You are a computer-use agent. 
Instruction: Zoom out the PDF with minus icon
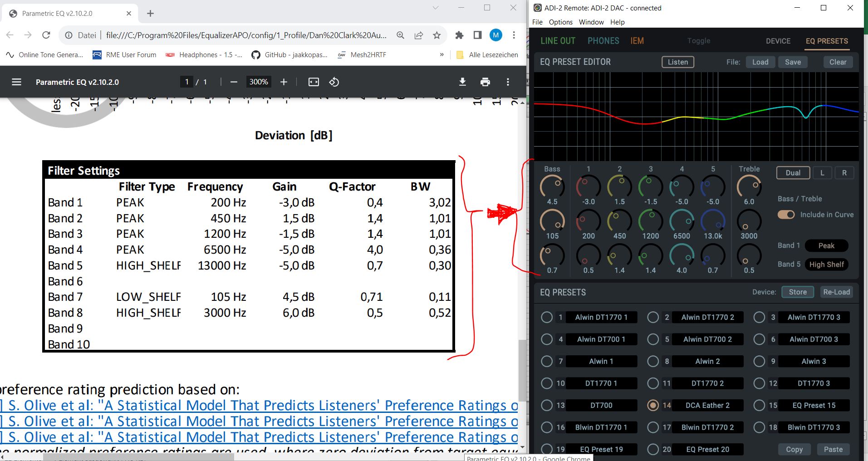(234, 82)
